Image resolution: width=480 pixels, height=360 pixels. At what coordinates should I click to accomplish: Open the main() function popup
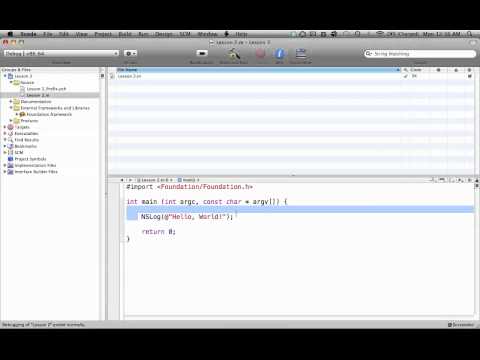point(188,180)
